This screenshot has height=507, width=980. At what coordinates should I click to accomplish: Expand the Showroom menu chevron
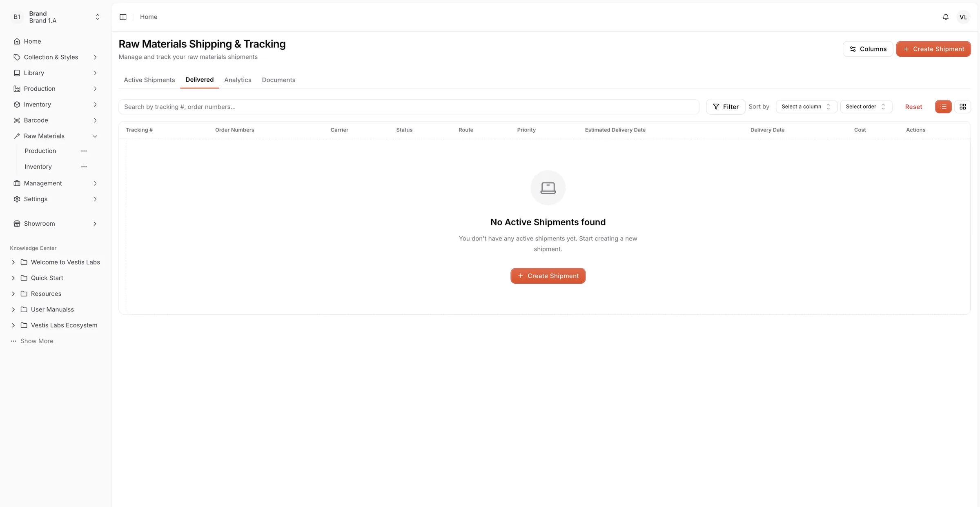click(95, 224)
